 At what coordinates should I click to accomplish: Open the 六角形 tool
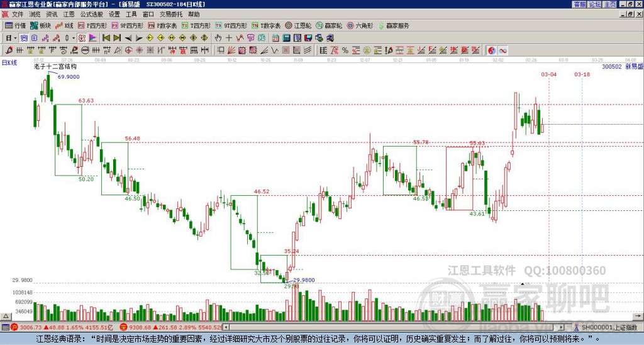pos(360,25)
